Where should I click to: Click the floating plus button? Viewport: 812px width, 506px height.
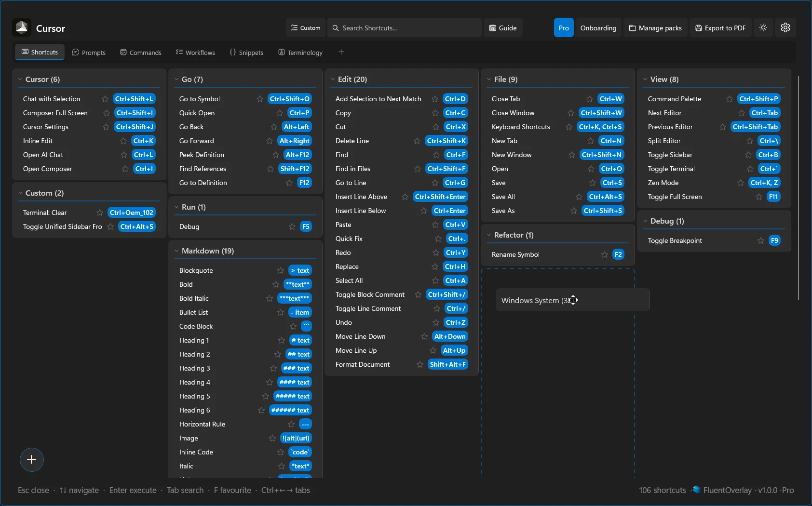coord(31,459)
